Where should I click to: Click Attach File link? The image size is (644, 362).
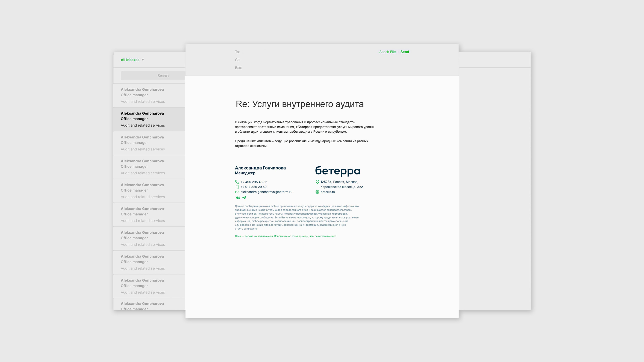pyautogui.click(x=387, y=52)
